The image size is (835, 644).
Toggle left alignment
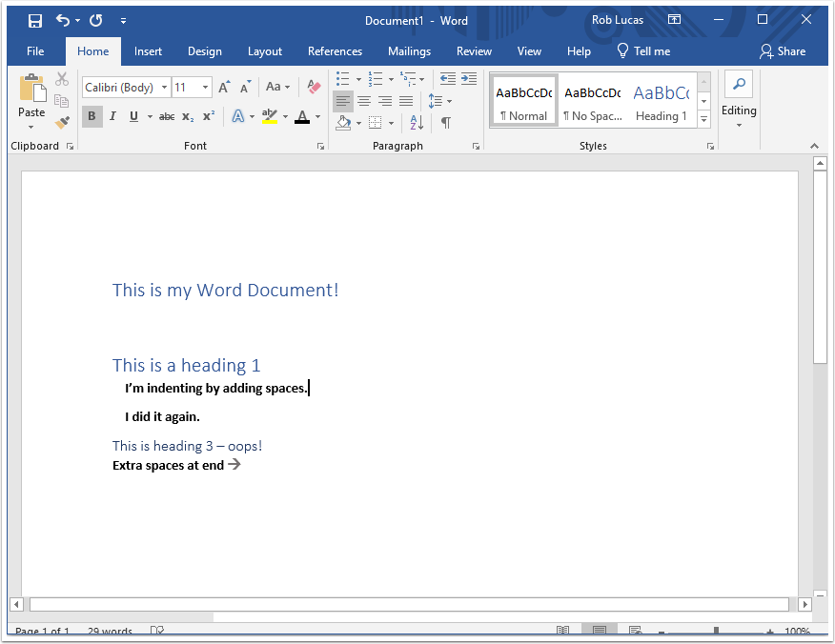[343, 101]
